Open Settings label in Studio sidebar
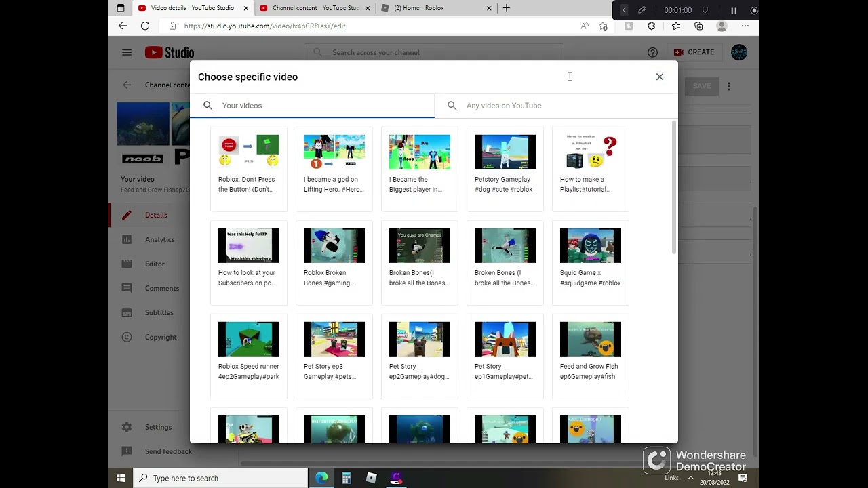This screenshot has height=488, width=868. (x=158, y=427)
